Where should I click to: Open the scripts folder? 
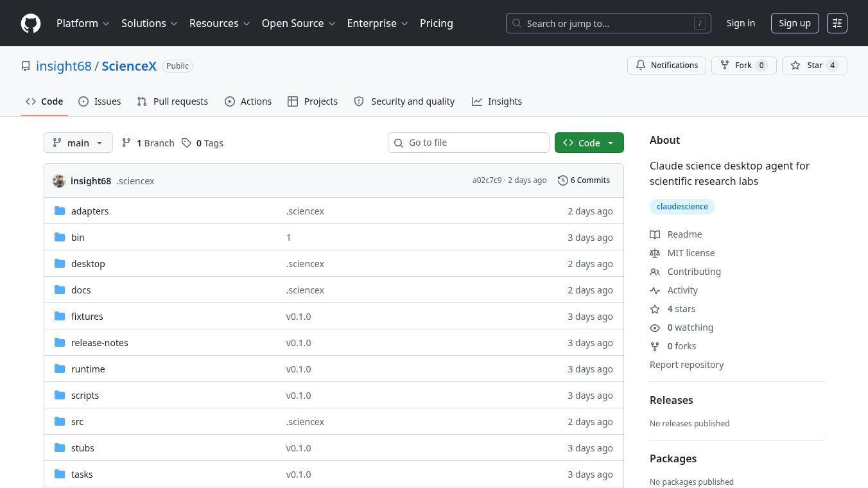[85, 396]
